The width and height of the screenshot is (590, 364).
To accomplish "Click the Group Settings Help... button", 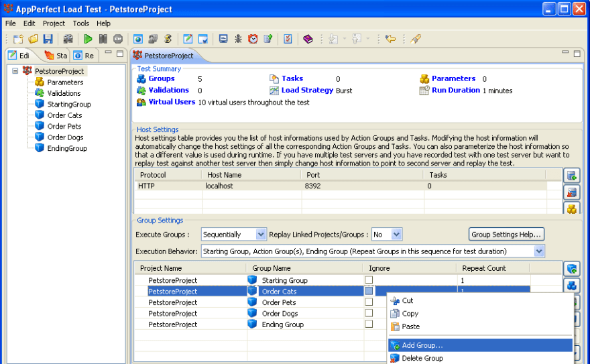I will pos(506,234).
